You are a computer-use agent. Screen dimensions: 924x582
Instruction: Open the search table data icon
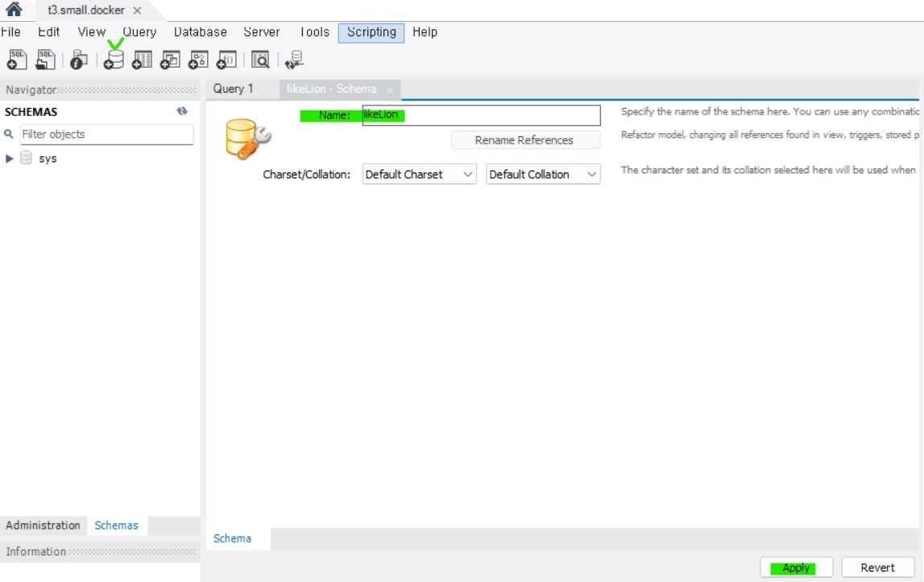tap(260, 60)
